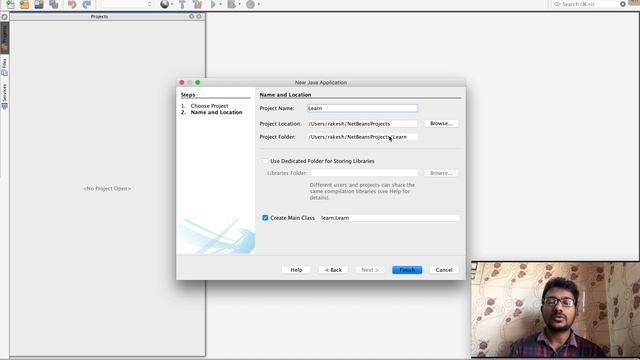Switch to the Files side tab
The height and width of the screenshot is (360, 640).
pyautogui.click(x=4, y=67)
